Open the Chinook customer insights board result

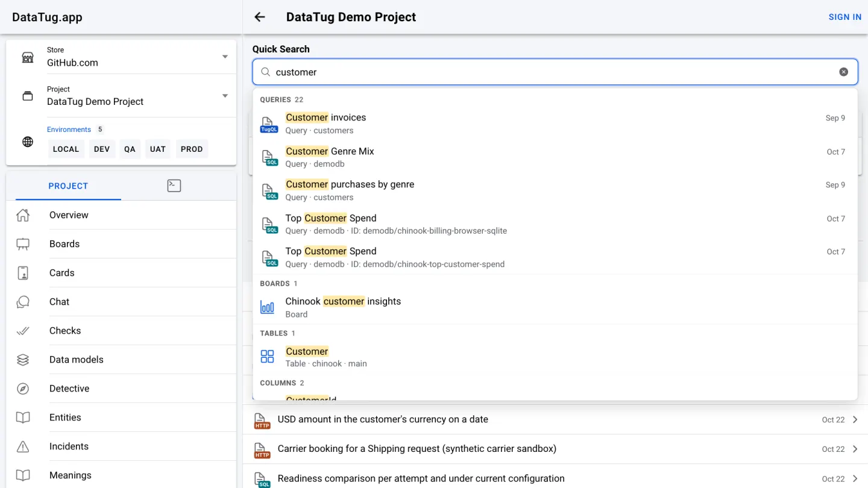(555, 307)
